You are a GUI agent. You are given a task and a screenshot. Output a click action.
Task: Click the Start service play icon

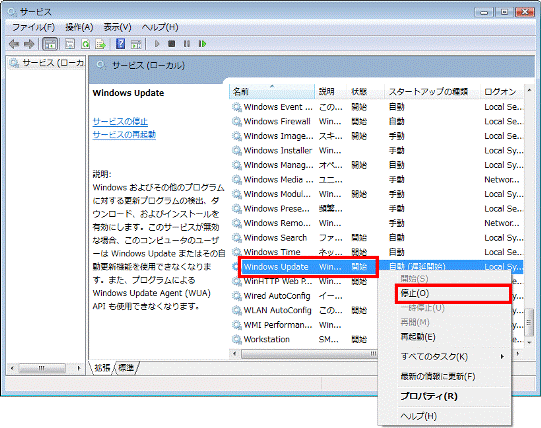(x=157, y=44)
